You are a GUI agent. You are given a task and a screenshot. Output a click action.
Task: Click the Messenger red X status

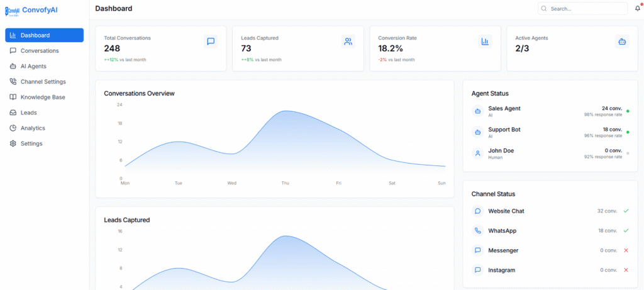pos(626,250)
